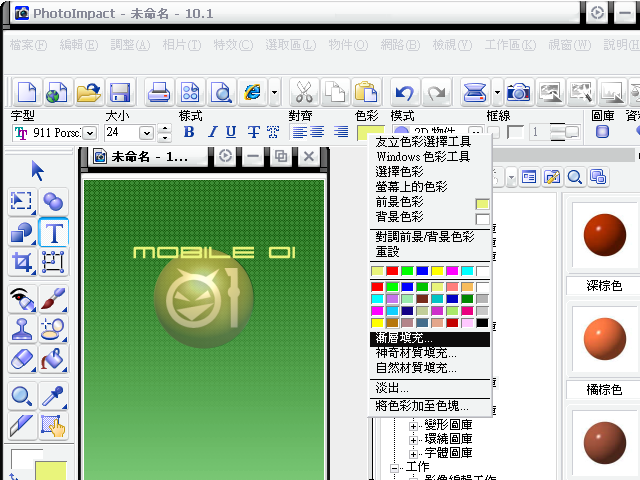Align text center
640x480 pixels.
[x=317, y=132]
